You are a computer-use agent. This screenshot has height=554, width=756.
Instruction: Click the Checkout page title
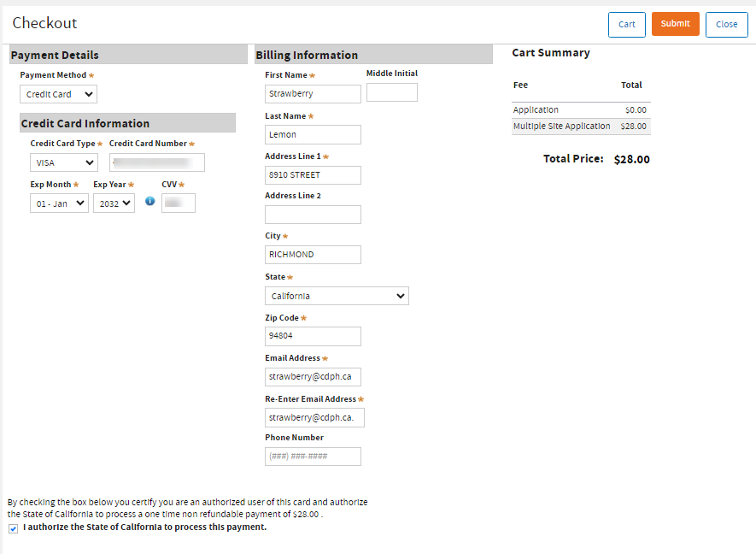[x=44, y=23]
